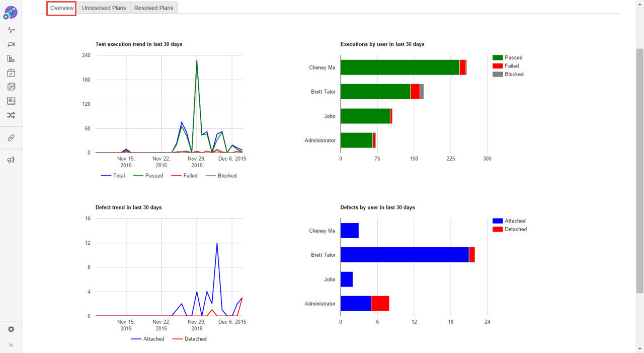Viewport: 644px width, 353px height.
Task: Click the shuffle arrows icon
Action: click(x=11, y=115)
